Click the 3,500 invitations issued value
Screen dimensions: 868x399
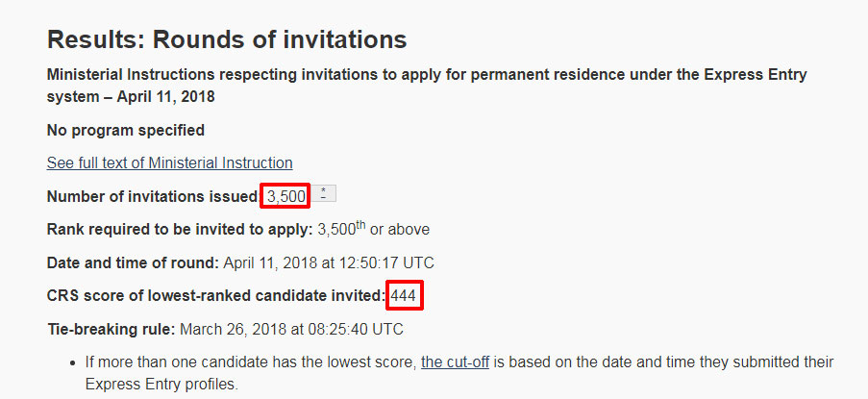(x=286, y=196)
